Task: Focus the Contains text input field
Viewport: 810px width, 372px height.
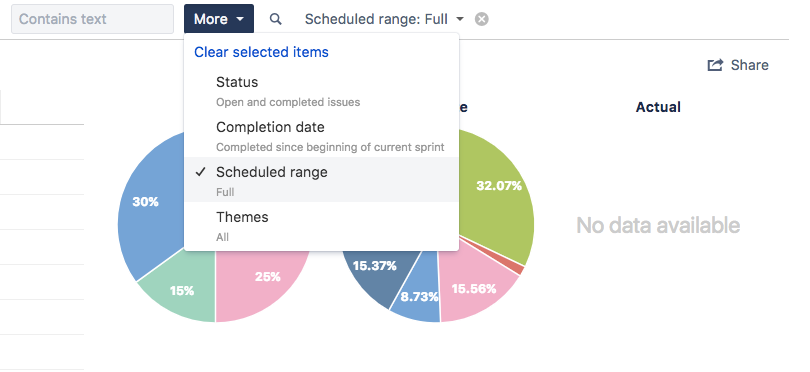Action: pos(92,19)
